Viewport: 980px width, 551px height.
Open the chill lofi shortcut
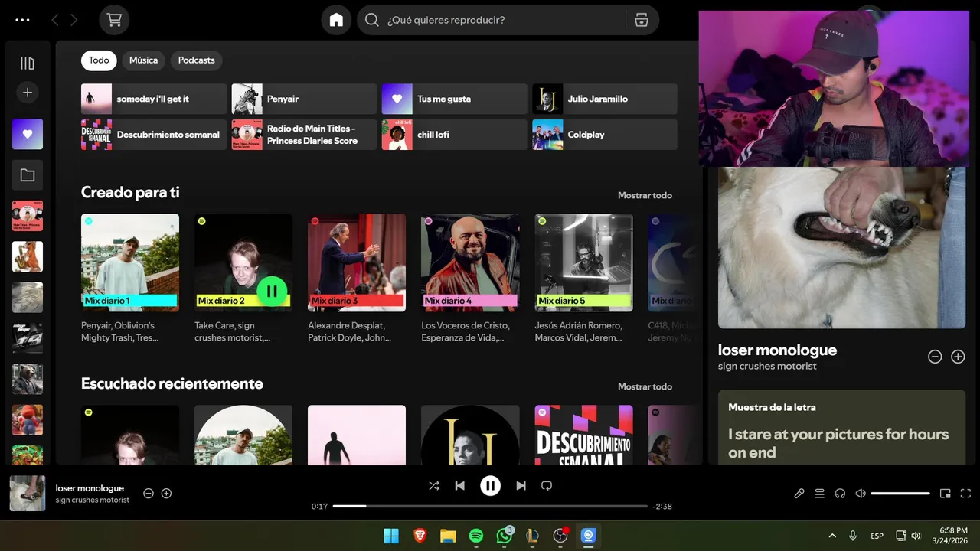click(455, 135)
